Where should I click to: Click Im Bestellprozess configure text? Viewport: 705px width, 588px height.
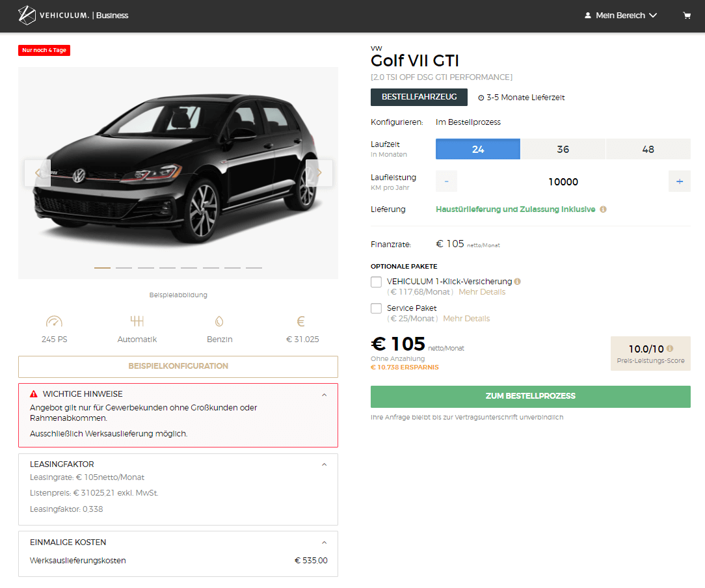pos(468,122)
